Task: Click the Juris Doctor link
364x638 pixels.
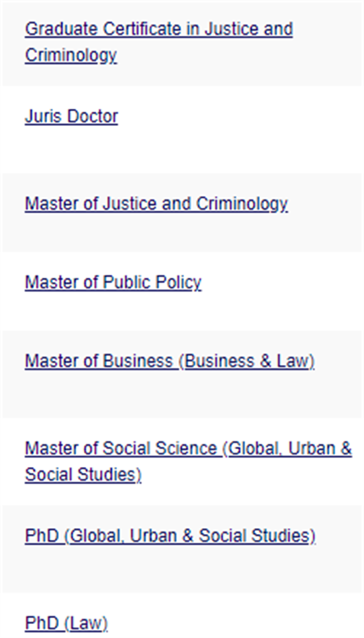Action: tap(71, 117)
